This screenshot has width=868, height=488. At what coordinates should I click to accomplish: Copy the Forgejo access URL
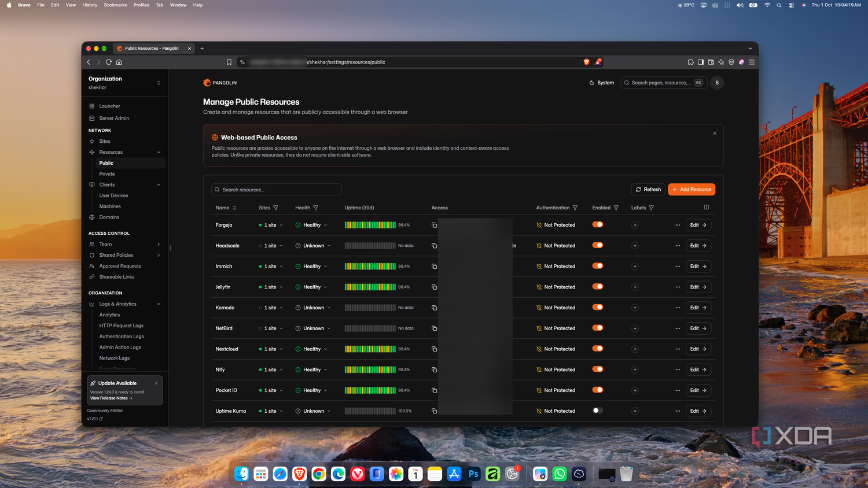click(434, 225)
